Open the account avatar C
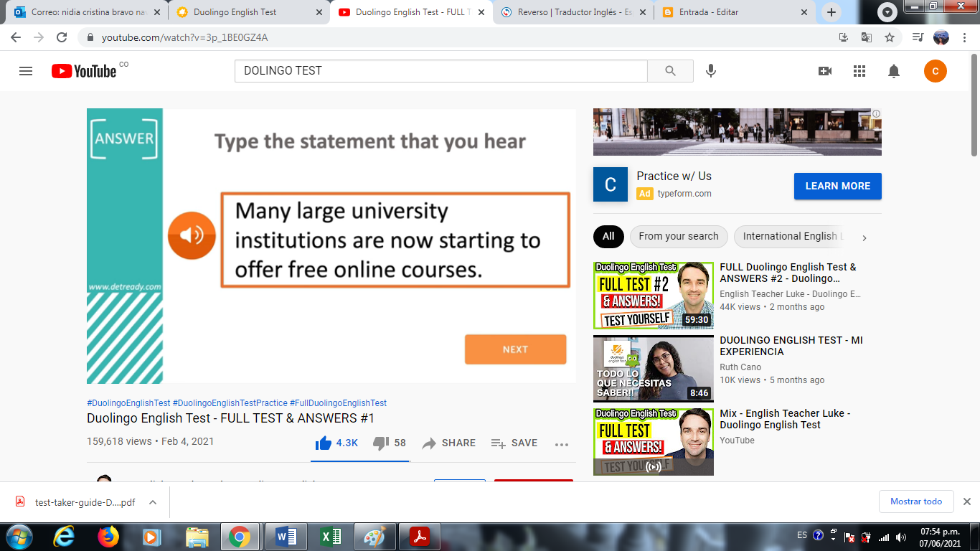The image size is (980, 551). [x=936, y=71]
